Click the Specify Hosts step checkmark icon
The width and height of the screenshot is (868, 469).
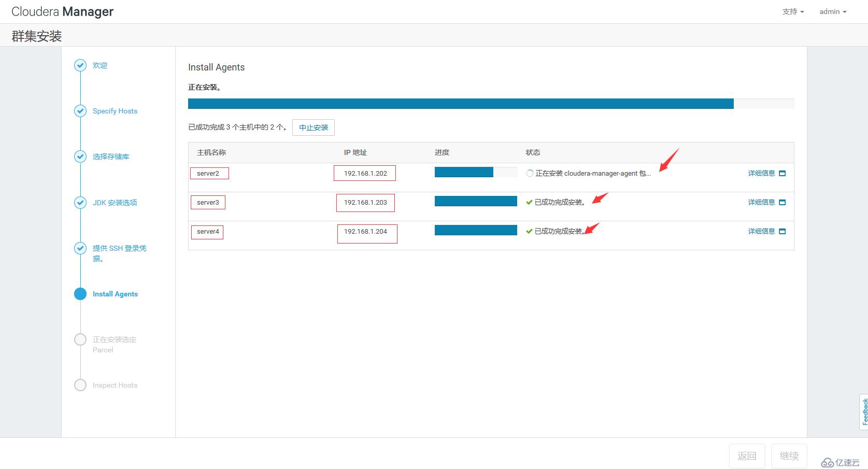tap(80, 111)
